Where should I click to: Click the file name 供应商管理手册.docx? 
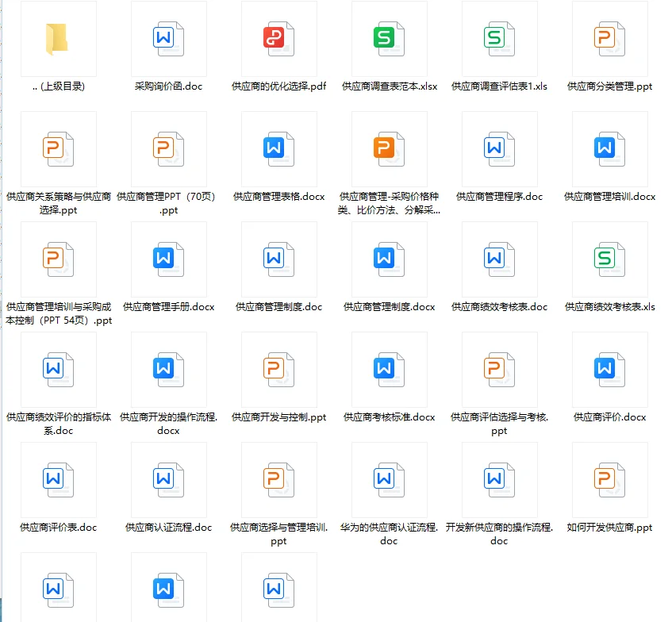(x=168, y=306)
